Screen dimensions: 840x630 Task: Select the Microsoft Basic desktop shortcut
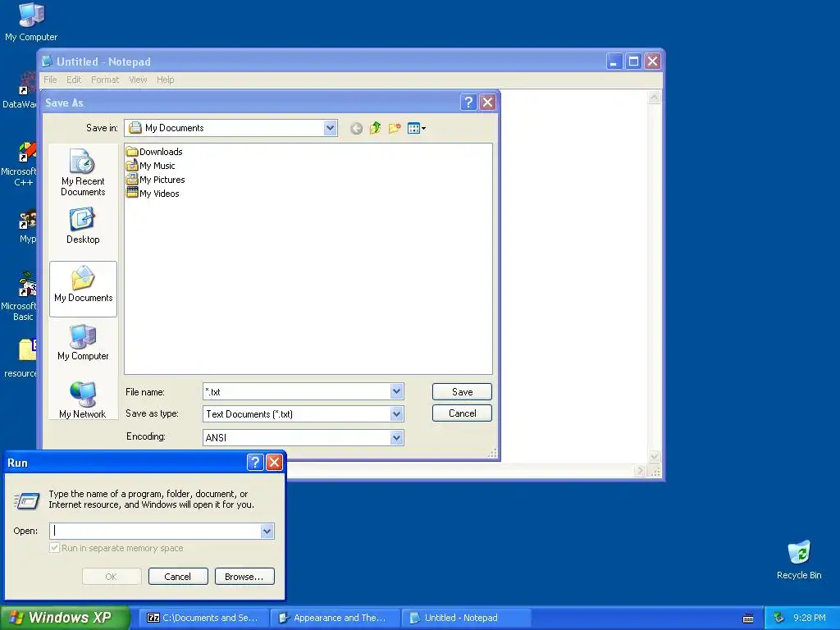coord(20,296)
